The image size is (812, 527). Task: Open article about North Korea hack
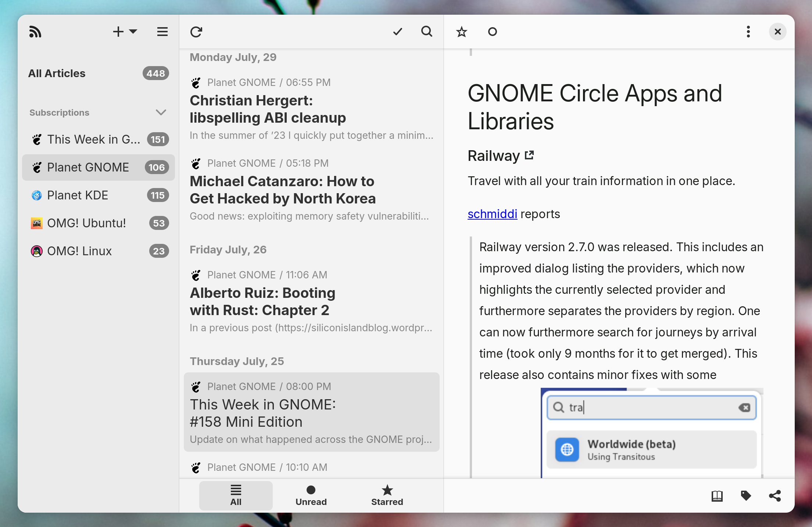[x=312, y=190]
